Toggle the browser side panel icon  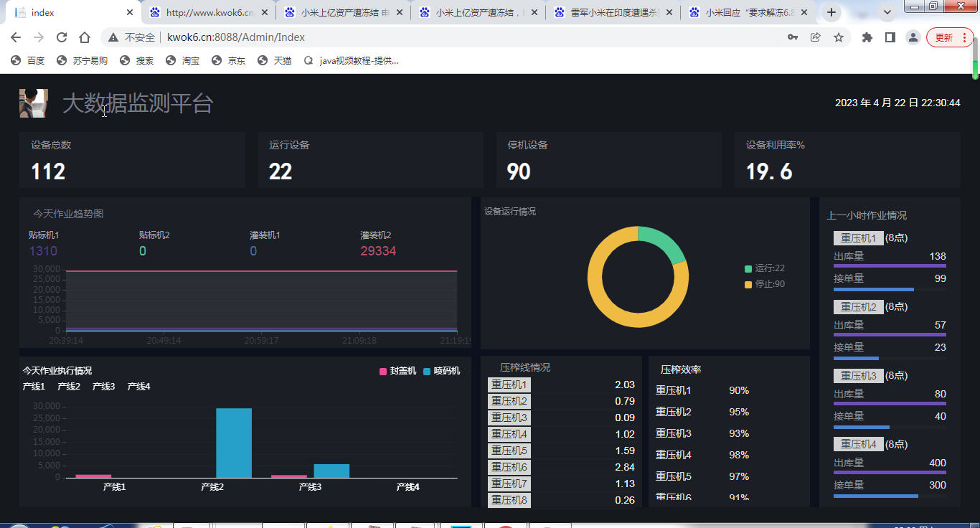[x=890, y=37]
